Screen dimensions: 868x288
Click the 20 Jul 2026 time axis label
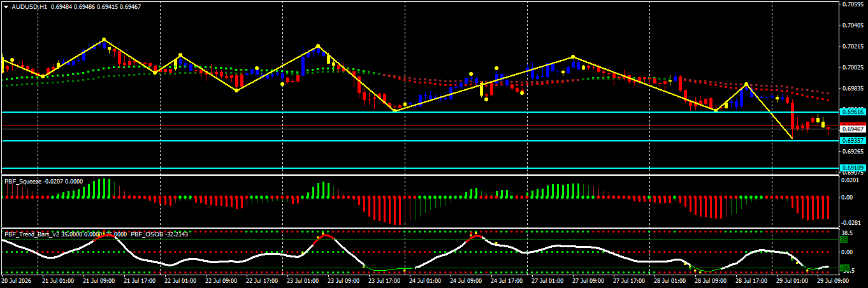[x=17, y=280]
